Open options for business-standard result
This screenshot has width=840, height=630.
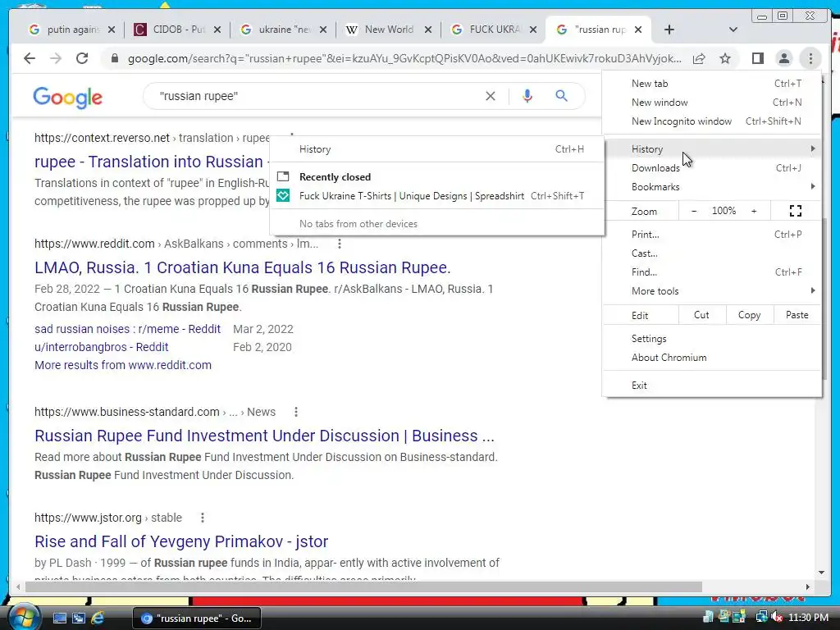coord(295,412)
